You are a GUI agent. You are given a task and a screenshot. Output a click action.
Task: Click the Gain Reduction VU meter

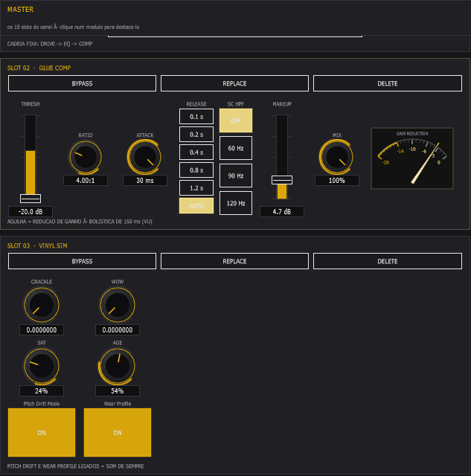point(412,158)
